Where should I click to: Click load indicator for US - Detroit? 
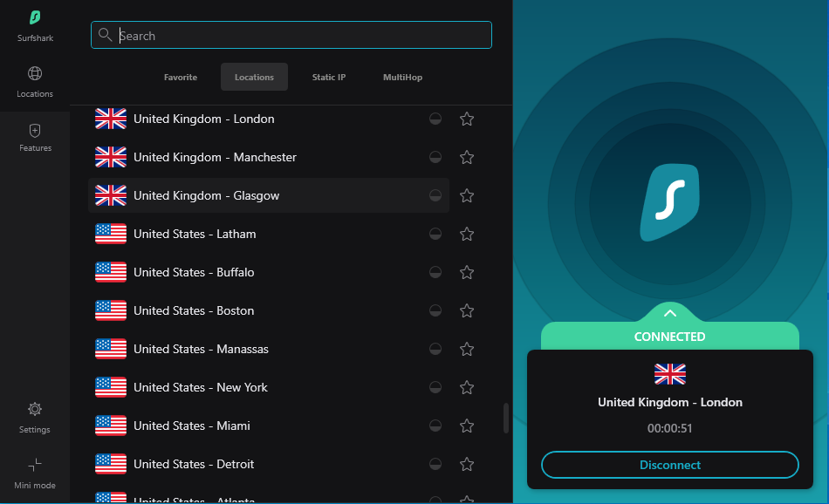coord(435,465)
